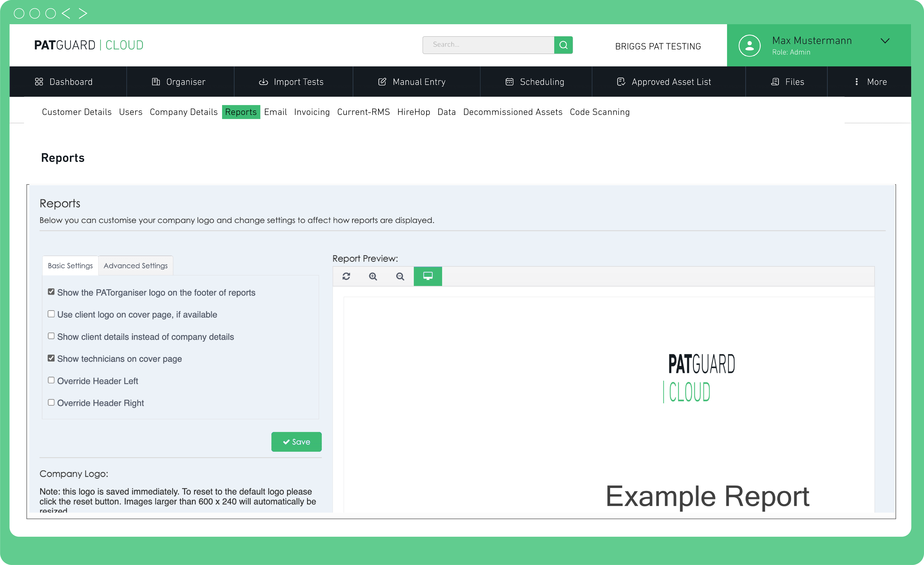Zoom out of the report preview

pos(400,276)
